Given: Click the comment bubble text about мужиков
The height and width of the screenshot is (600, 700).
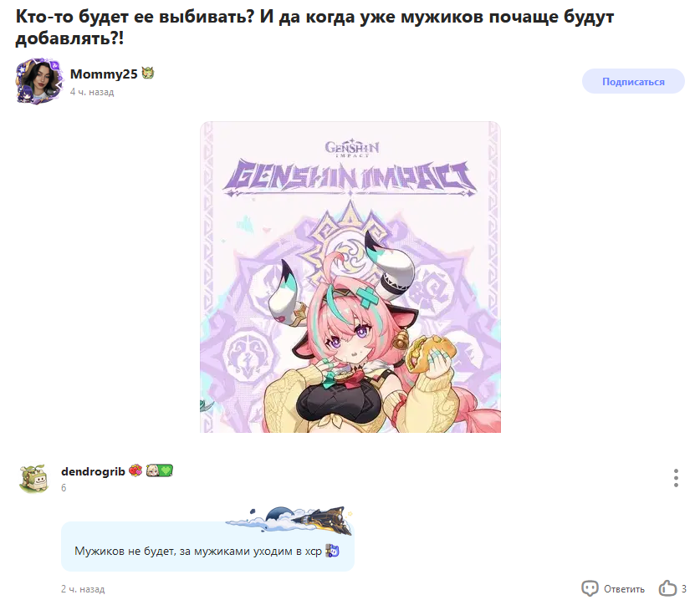Looking at the screenshot, I should [197, 551].
